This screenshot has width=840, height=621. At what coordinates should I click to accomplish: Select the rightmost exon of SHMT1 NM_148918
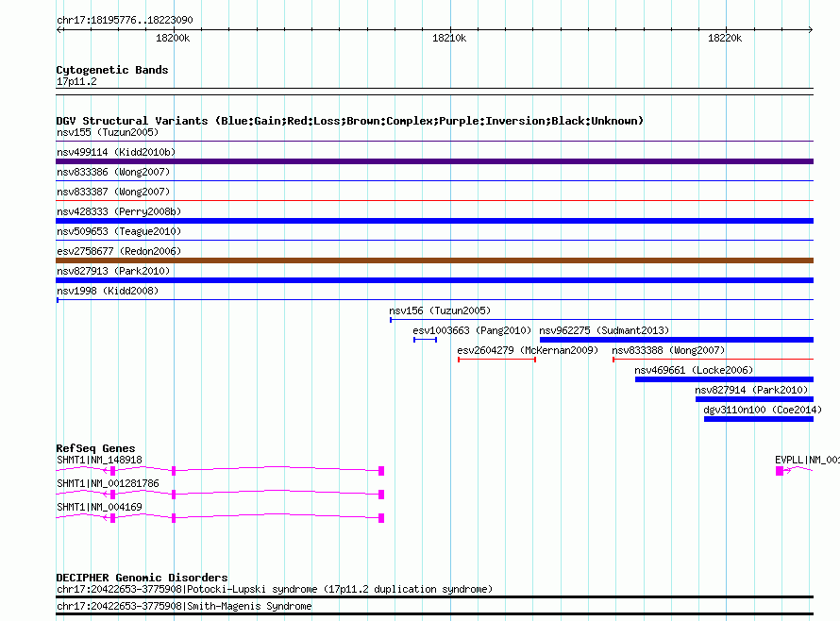381,471
